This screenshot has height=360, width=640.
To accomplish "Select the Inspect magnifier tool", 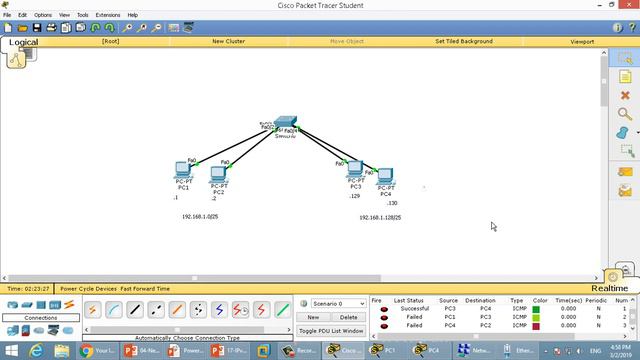I will [625, 114].
